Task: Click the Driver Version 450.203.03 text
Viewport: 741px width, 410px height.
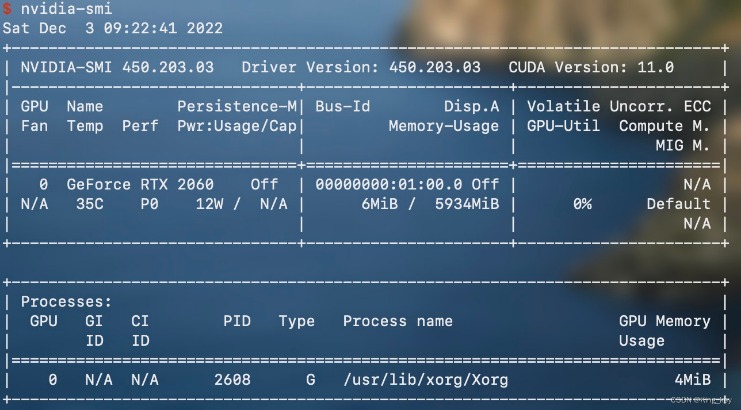Action: (x=361, y=67)
